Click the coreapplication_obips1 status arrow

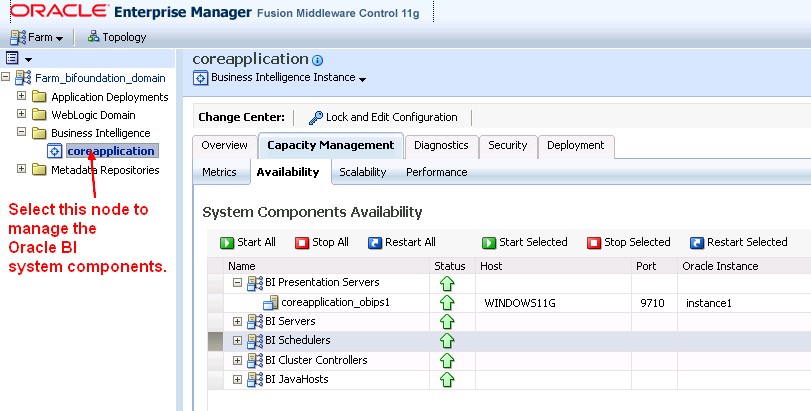pos(447,302)
